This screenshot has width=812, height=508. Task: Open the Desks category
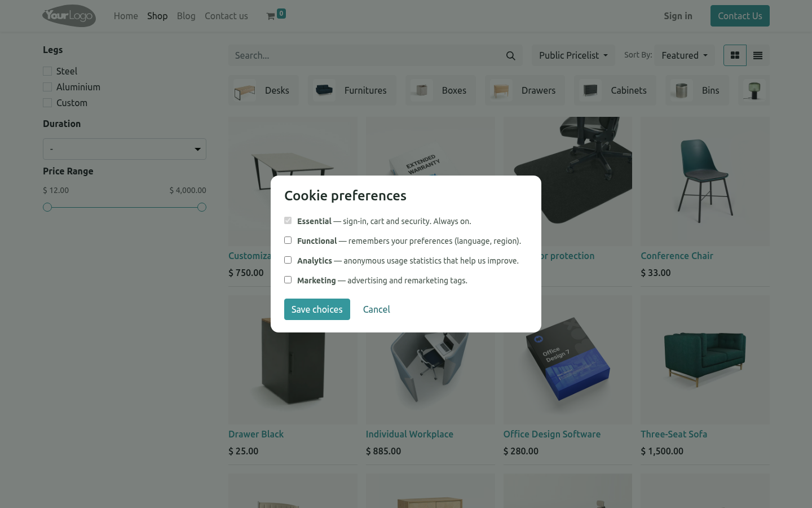pos(263,90)
